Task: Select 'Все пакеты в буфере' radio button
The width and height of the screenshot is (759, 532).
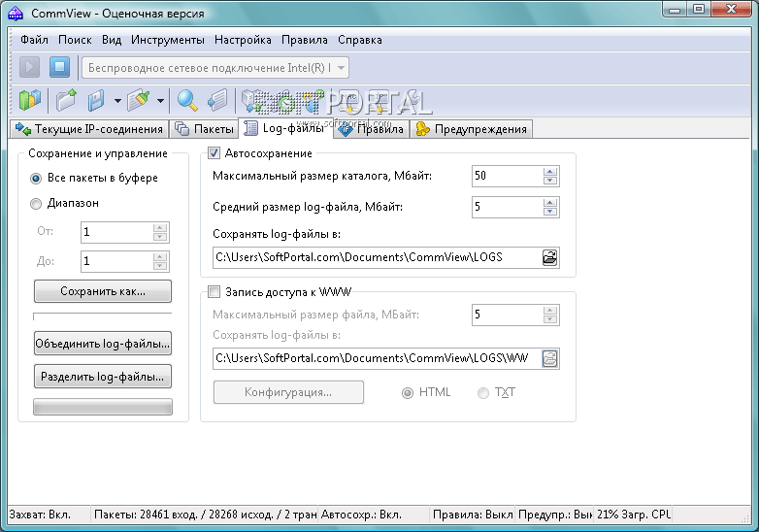Action: tap(36, 179)
